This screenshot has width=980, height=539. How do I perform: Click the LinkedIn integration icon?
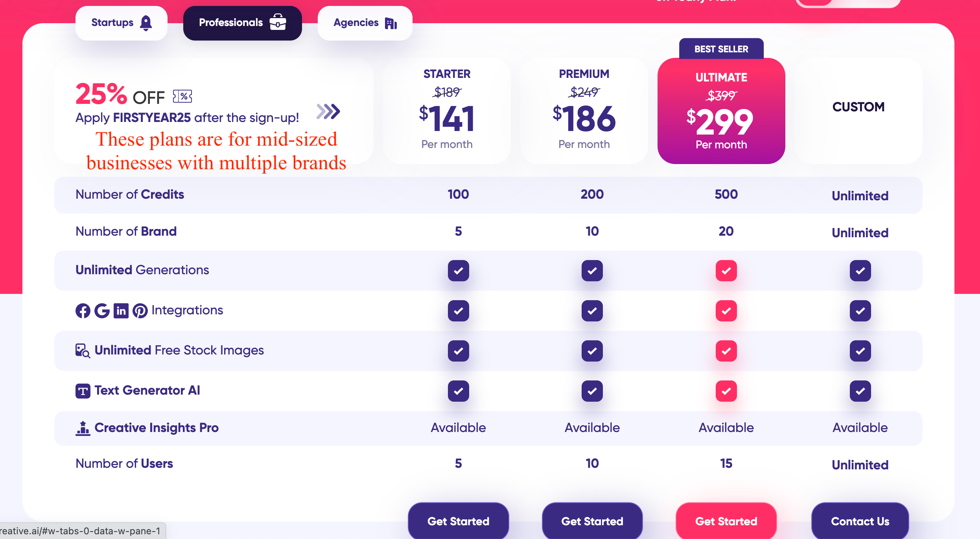pos(121,311)
